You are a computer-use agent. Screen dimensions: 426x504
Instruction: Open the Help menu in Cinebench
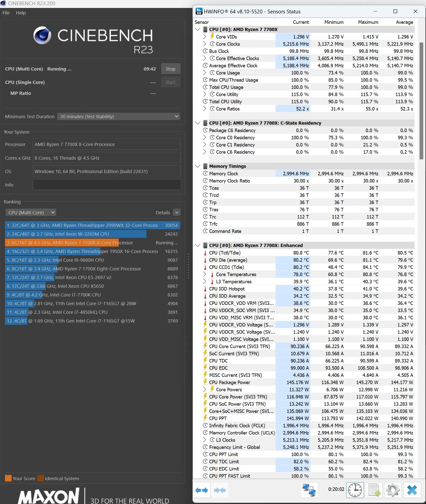click(21, 13)
